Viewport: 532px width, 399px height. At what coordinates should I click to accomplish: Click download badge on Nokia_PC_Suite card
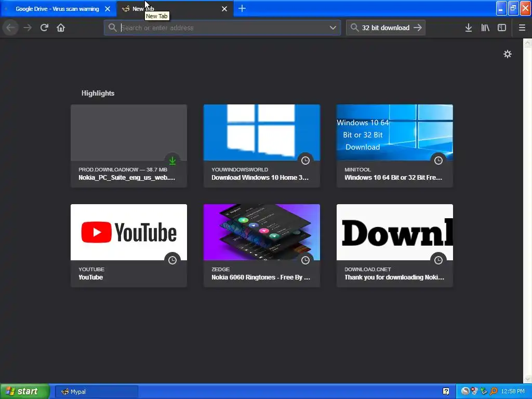pos(172,161)
